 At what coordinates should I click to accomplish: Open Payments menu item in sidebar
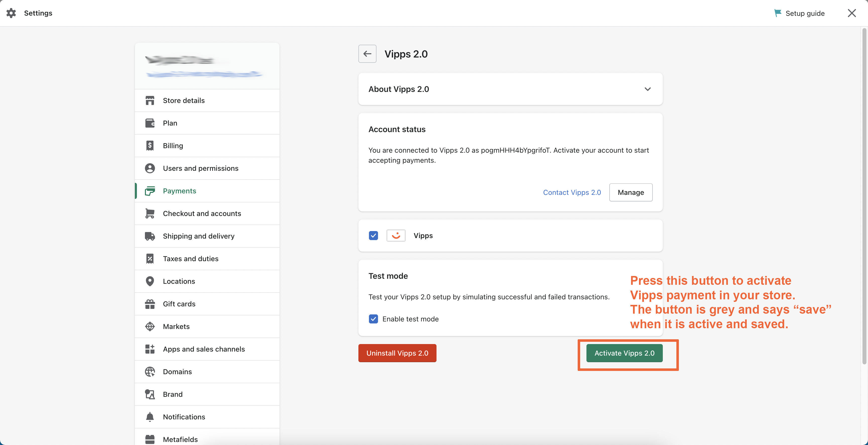(179, 191)
